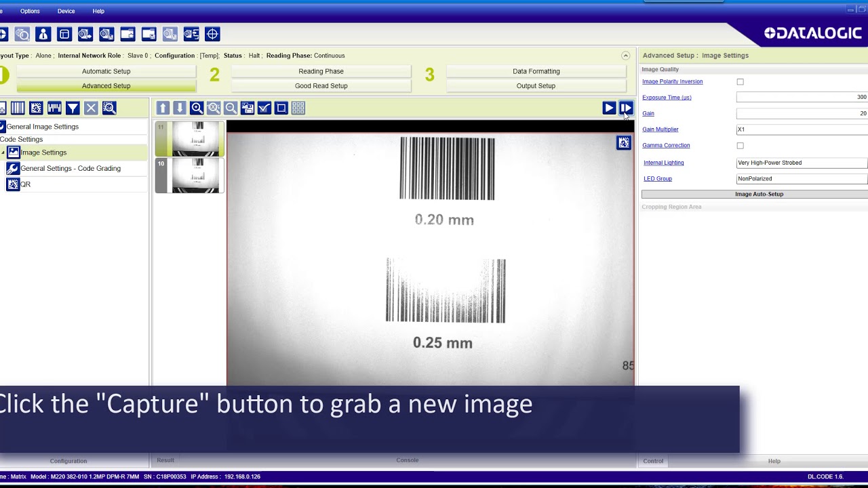Screen dimensions: 868x488
Task: Click the crosshair target icon in the top toolbar
Action: pyautogui.click(x=212, y=34)
